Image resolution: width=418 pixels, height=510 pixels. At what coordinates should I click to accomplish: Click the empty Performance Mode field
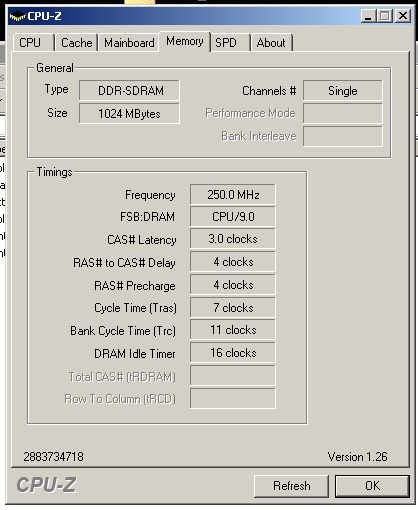pyautogui.click(x=343, y=113)
